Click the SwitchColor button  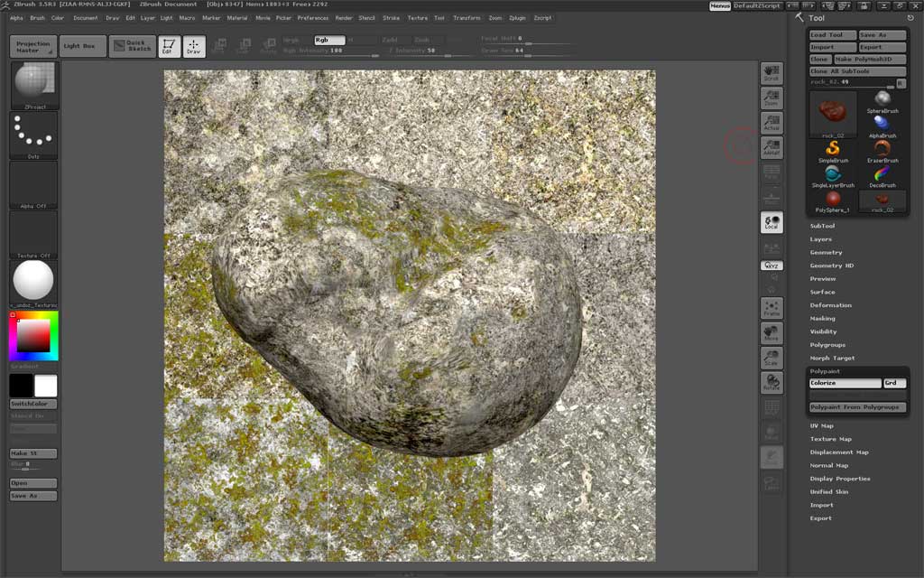[x=33, y=404]
